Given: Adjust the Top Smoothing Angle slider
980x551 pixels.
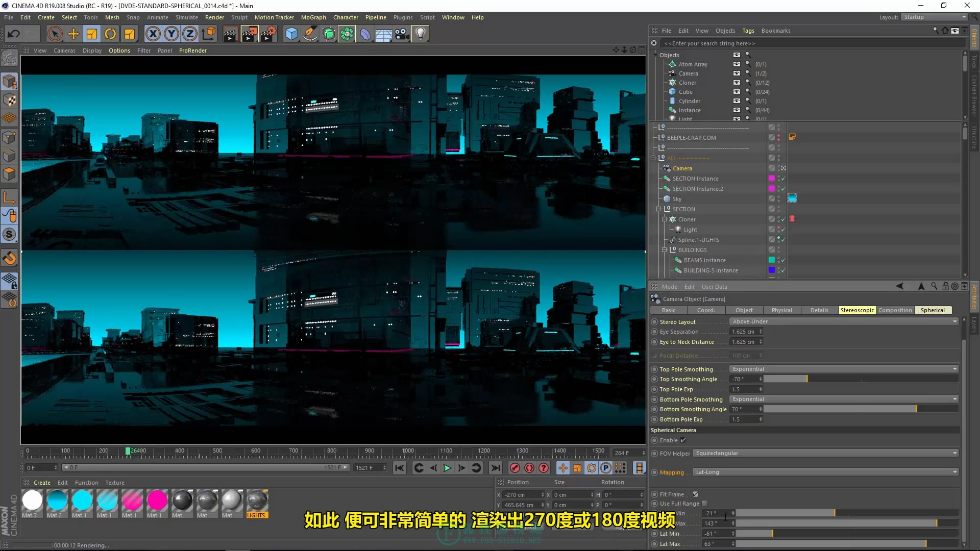Looking at the screenshot, I should pyautogui.click(x=861, y=379).
